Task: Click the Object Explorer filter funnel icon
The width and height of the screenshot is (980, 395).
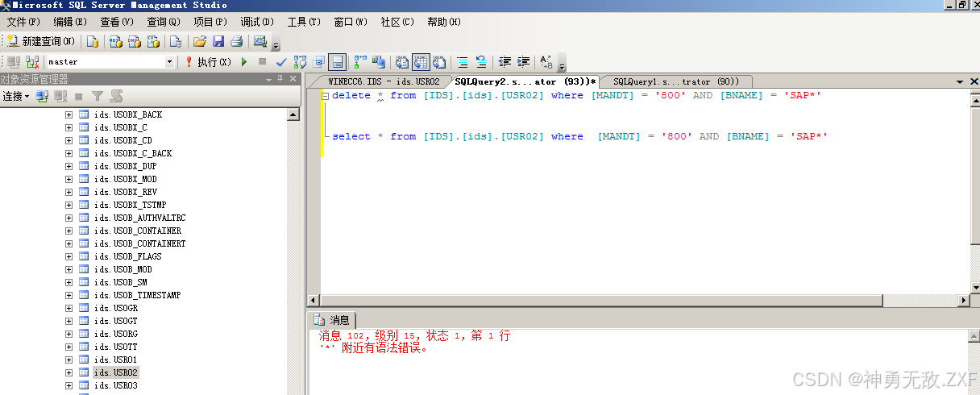Action: [98, 96]
